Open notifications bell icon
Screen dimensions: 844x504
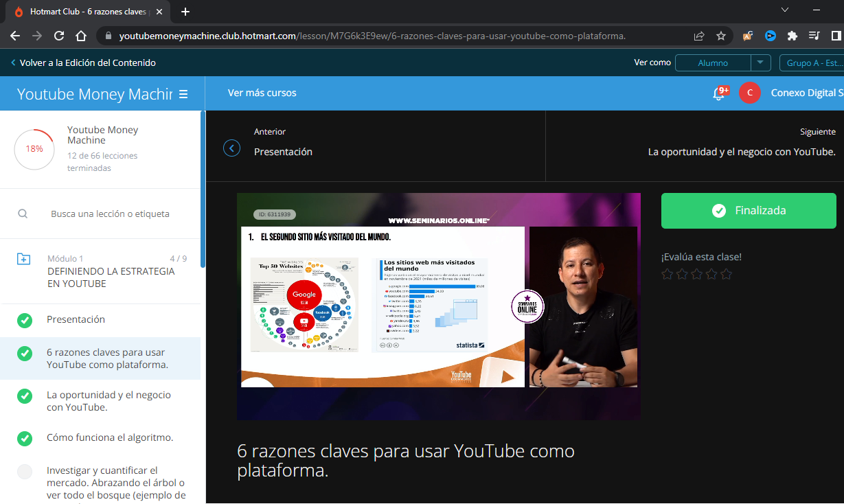point(719,93)
